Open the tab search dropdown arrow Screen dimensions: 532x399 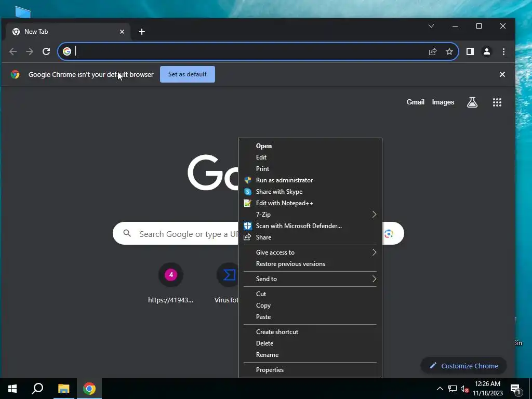431,26
